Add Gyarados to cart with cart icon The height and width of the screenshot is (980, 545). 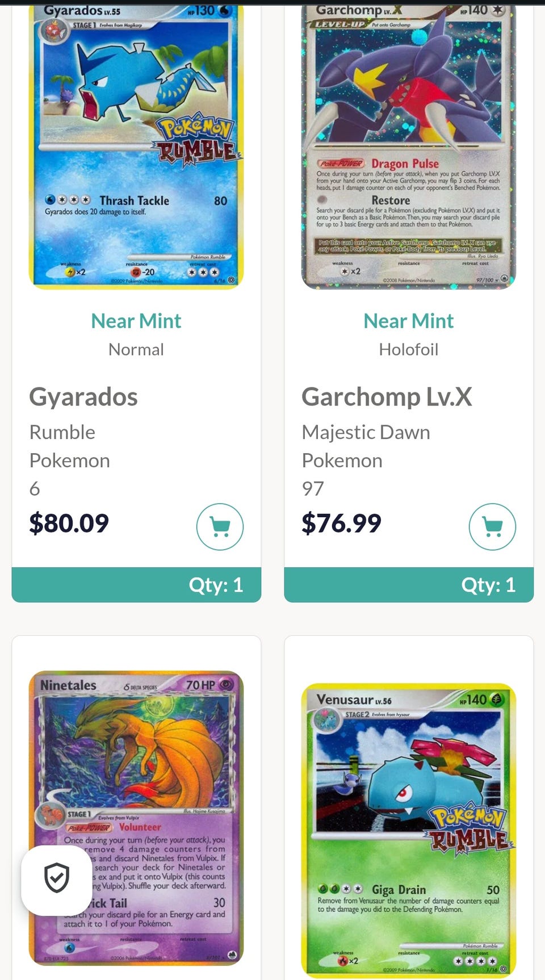pos(220,527)
